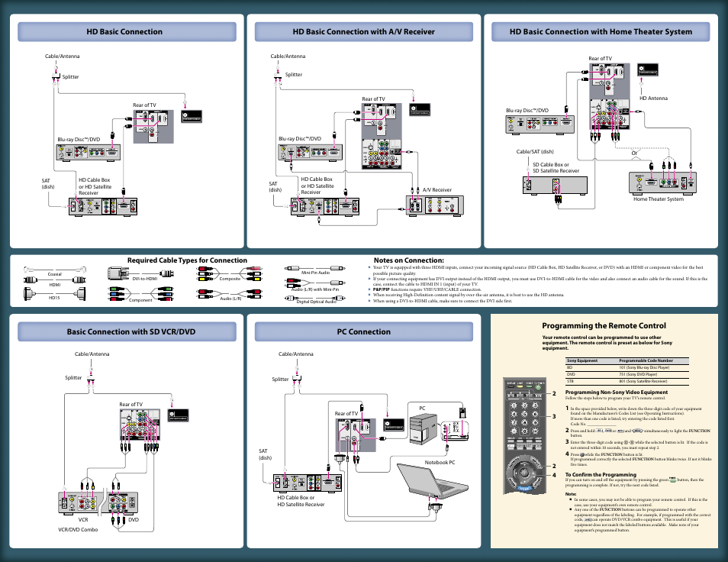The height and width of the screenshot is (562, 728).
Task: Click the STB code 801 table row
Action: [x=627, y=381]
